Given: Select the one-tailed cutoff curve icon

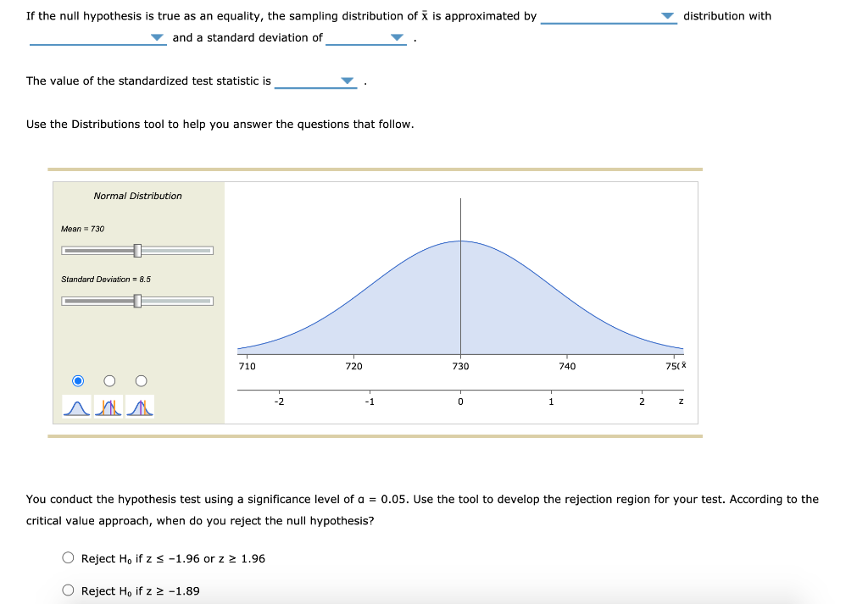Looking at the screenshot, I should pyautogui.click(x=139, y=405).
